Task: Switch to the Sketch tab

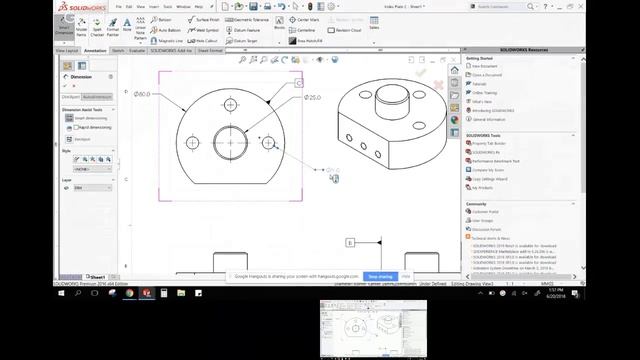Action: (118, 51)
